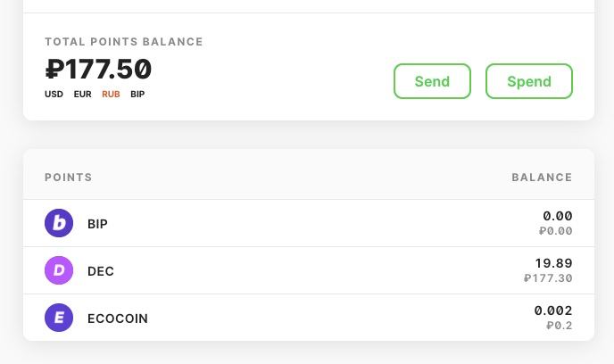Viewport: 614px width, 364px height.
Task: Click the ECOCOIN letter E icon
Action: 59,318
